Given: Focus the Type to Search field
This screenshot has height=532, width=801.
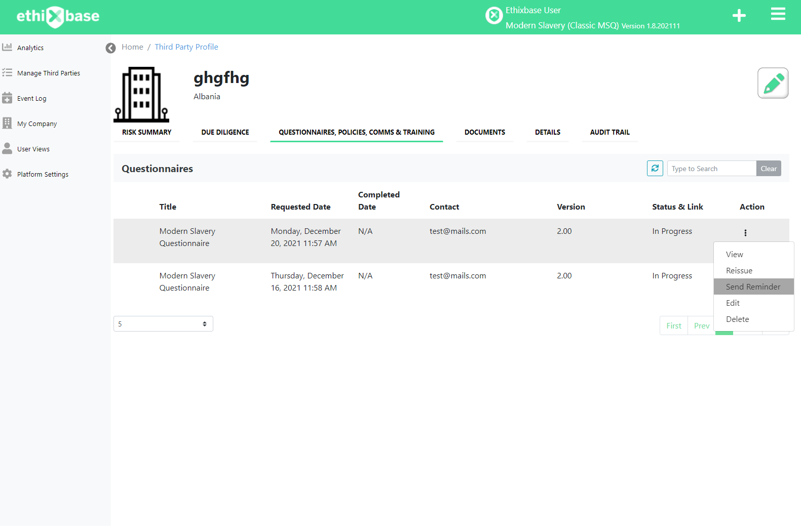Looking at the screenshot, I should [x=712, y=169].
